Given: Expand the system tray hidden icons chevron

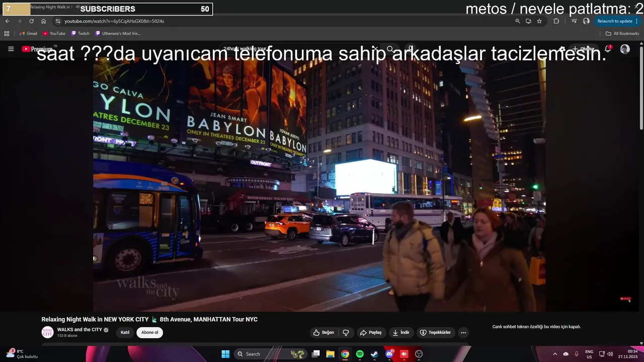Looking at the screenshot, I should point(555,354).
